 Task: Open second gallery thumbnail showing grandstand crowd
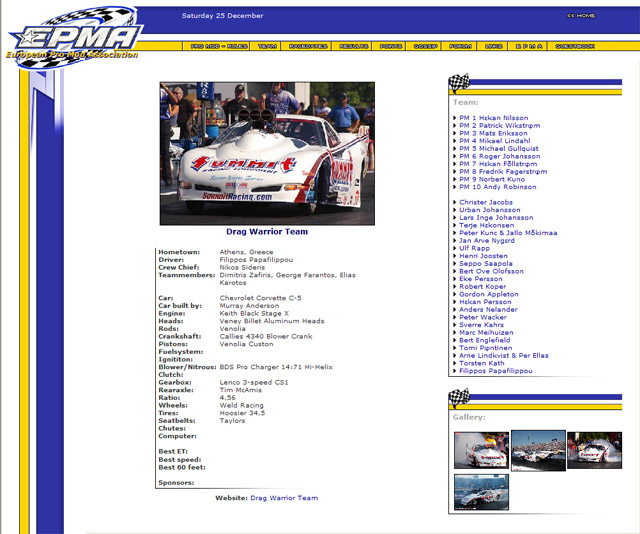(538, 450)
